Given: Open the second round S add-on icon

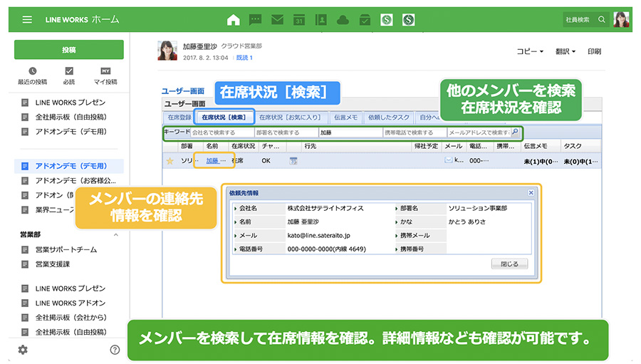Looking at the screenshot, I should pos(408,20).
